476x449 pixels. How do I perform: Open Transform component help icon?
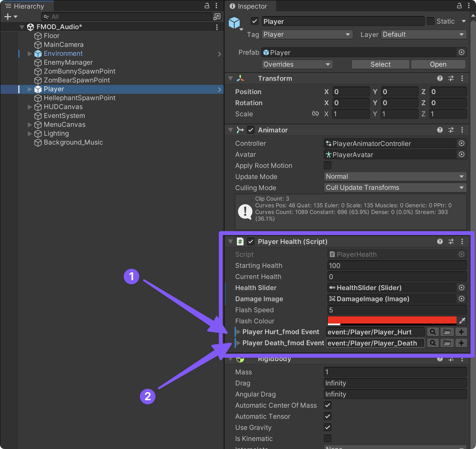point(440,79)
